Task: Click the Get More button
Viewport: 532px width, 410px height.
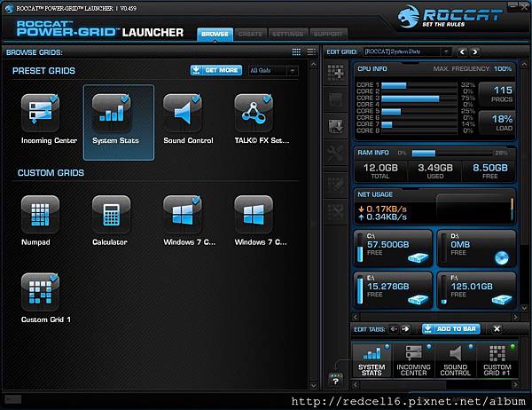Action: point(216,70)
